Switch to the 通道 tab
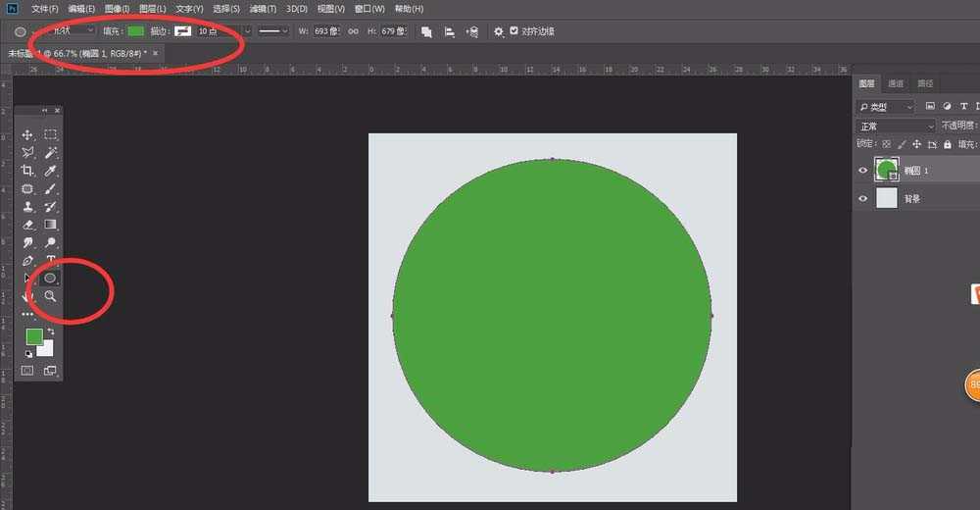Viewport: 980px width, 510px height. coord(896,84)
